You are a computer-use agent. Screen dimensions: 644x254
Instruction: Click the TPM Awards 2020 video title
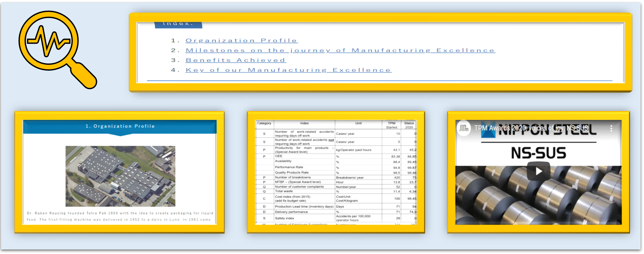pyautogui.click(x=531, y=128)
